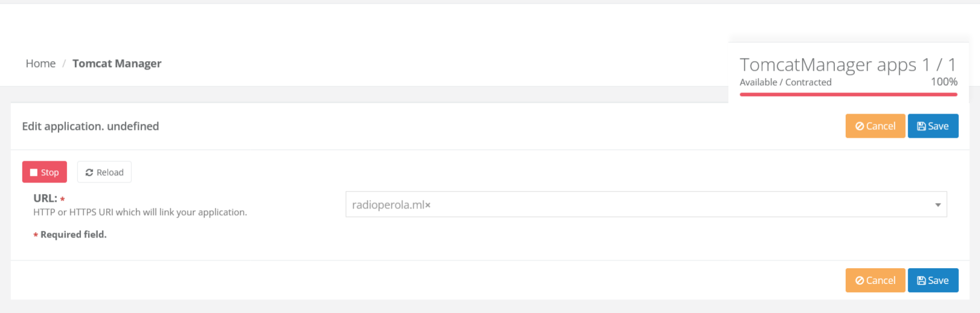
Task: Cancel editing with the top Cancel button
Action: coord(875,126)
